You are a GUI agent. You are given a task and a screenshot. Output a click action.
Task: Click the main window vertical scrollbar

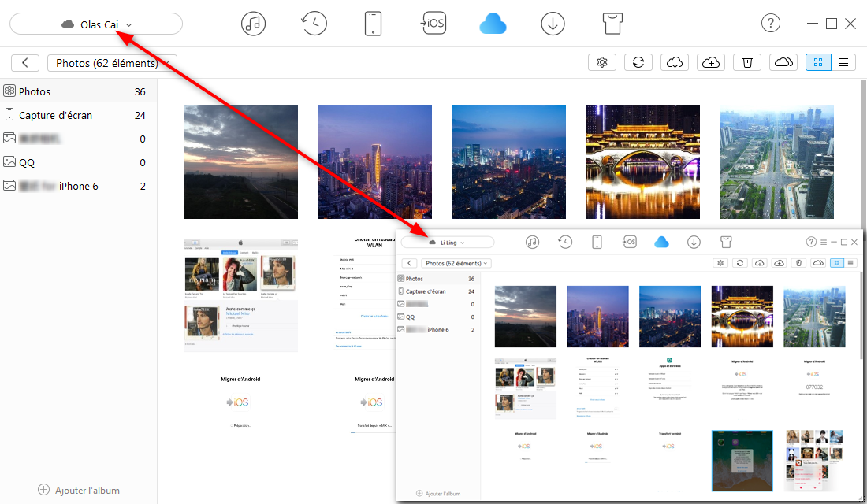(863, 154)
